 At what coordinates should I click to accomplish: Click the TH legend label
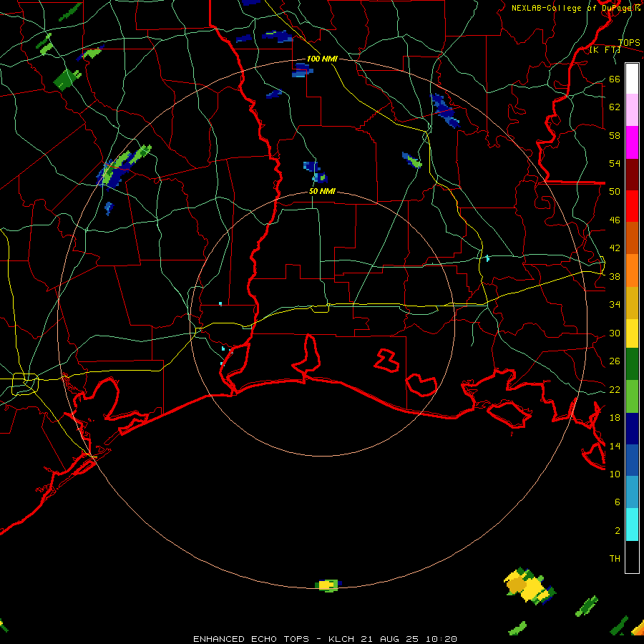[x=615, y=559]
